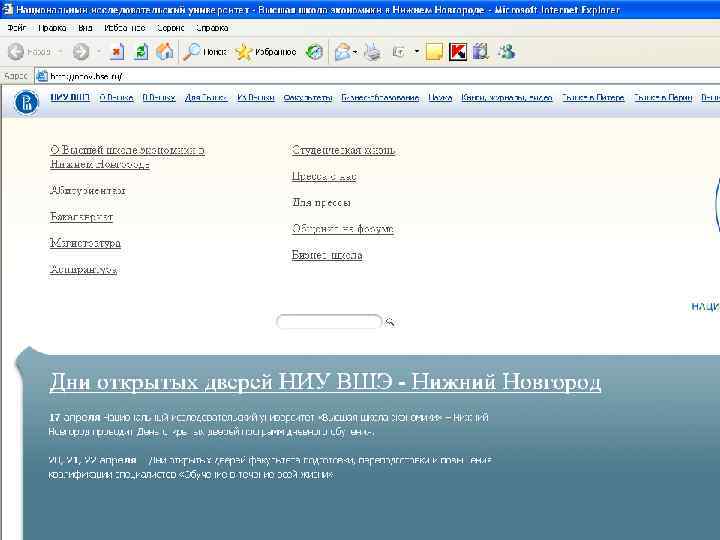720x540 pixels.
Task: Open the Бизнес-образование navigation link
Action: (380, 97)
